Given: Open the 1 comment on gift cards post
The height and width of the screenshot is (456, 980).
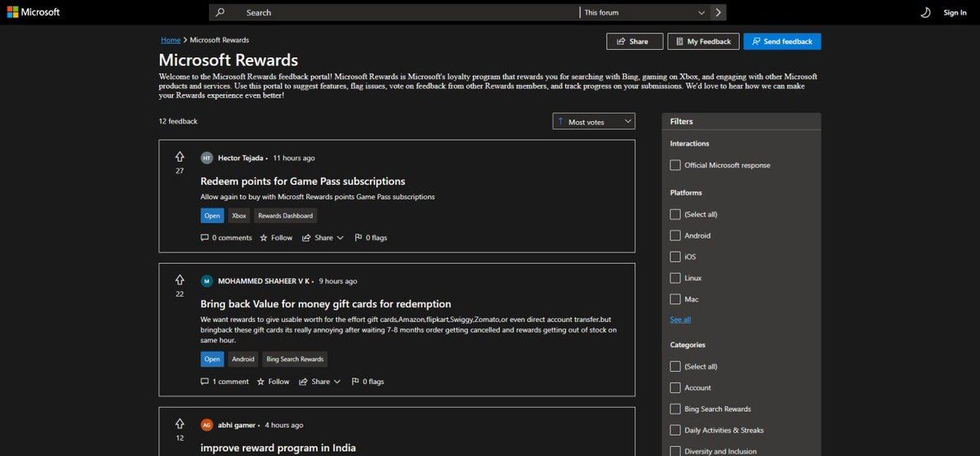Looking at the screenshot, I should 225,382.
